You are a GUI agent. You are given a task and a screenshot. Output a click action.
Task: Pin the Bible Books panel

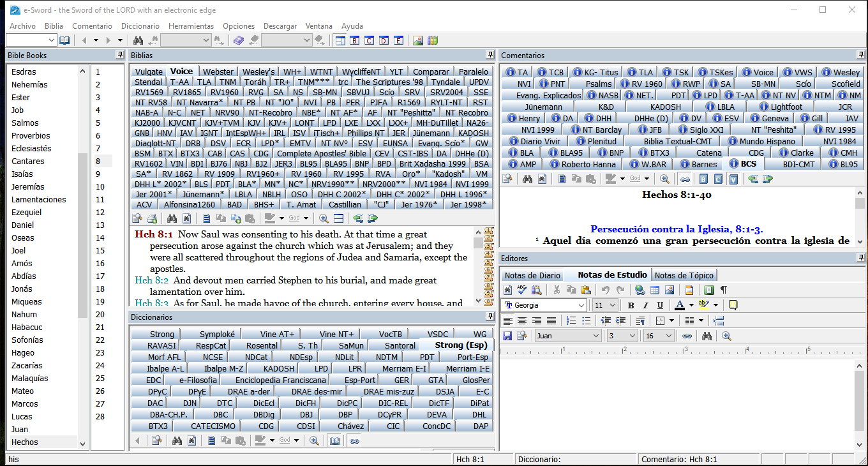[119, 55]
